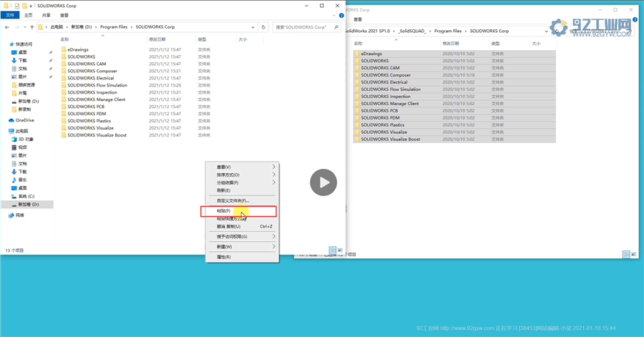Open the 共享 ribbon tab
Viewport: 644px width, 337px height.
[46, 16]
